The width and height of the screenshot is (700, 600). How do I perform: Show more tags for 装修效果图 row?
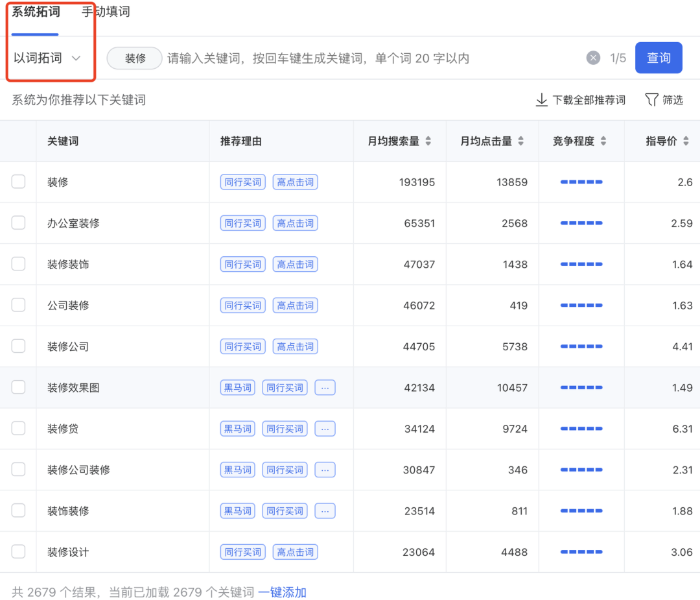(x=325, y=388)
